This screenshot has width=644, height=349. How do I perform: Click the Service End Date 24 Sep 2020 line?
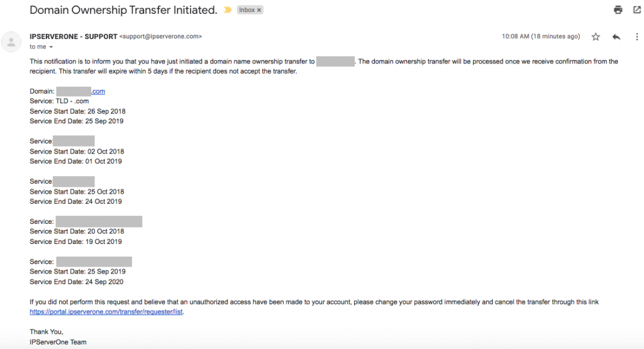(x=76, y=282)
